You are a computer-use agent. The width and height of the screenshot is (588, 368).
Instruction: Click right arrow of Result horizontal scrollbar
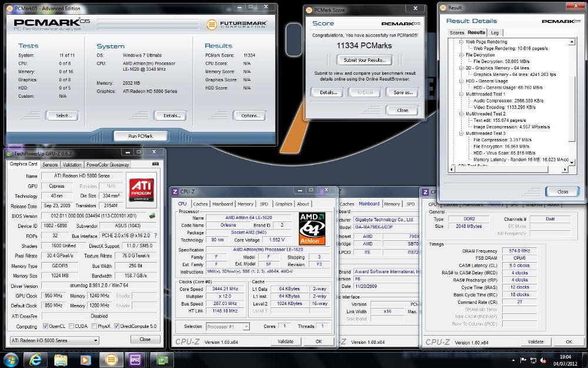pyautogui.click(x=565, y=170)
